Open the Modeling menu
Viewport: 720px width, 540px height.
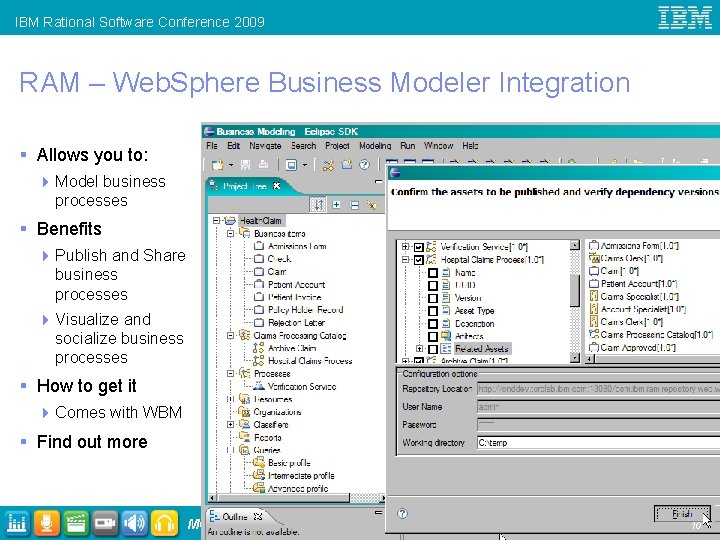(375, 146)
